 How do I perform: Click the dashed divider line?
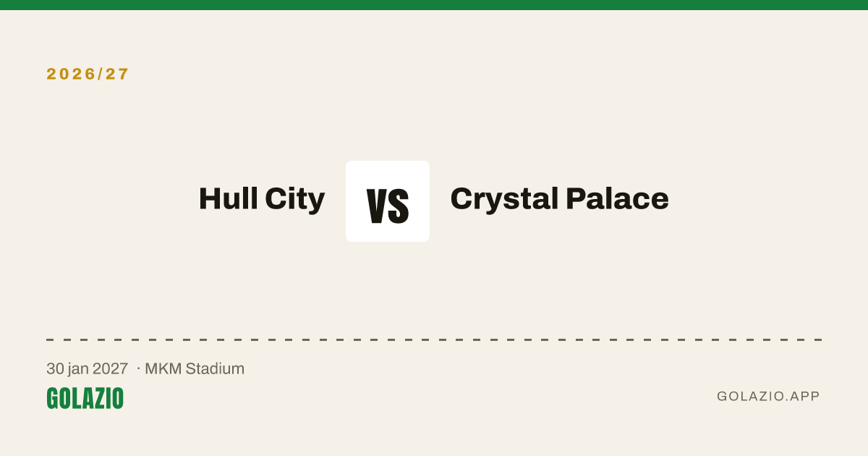434,339
